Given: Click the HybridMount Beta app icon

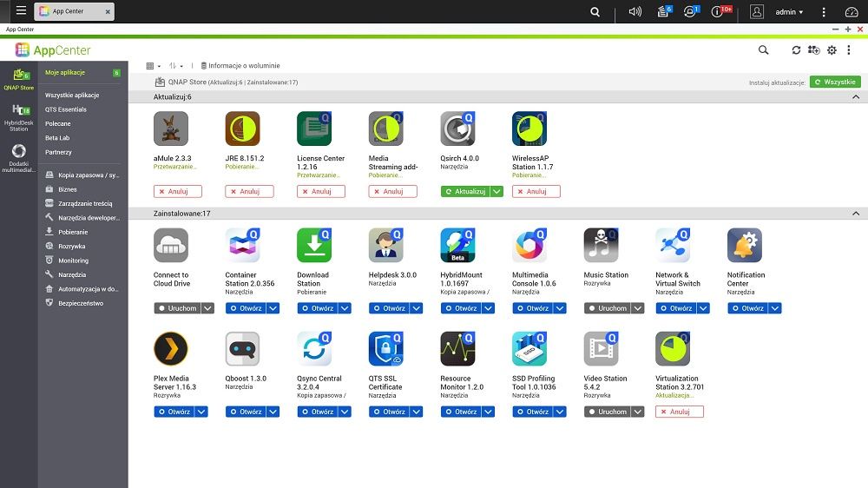Looking at the screenshot, I should click(457, 246).
